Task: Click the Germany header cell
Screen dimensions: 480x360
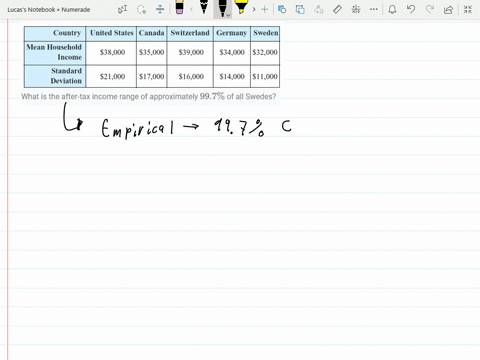Action: [232, 33]
